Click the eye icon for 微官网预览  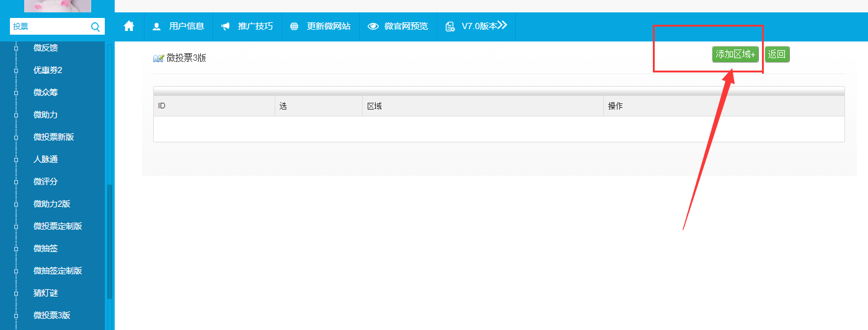373,27
